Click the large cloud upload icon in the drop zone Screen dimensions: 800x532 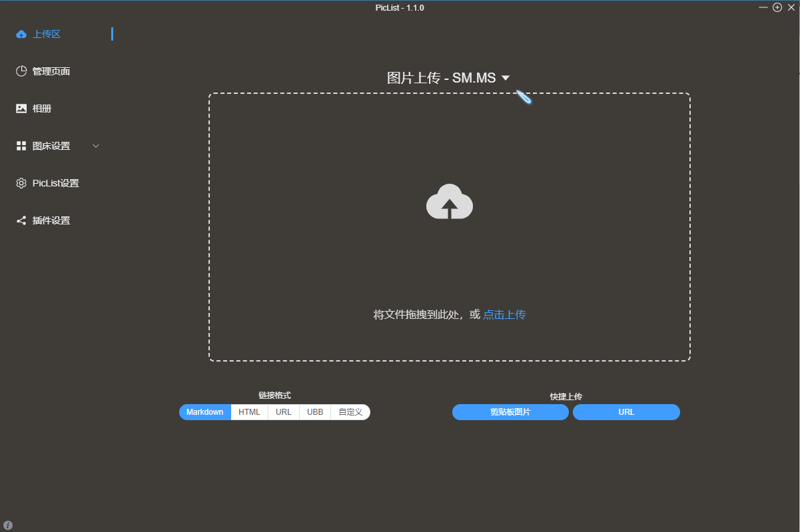(450, 202)
